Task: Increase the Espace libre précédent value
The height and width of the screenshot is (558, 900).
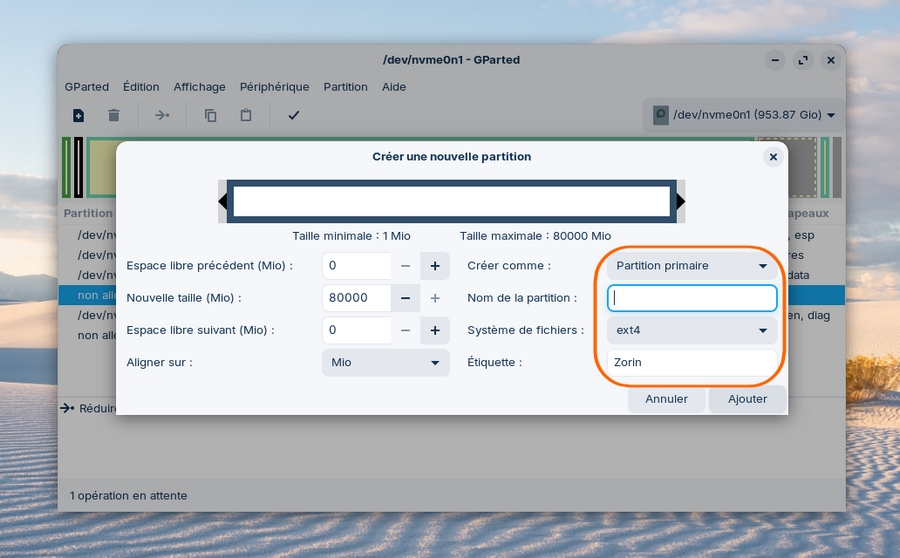Action: click(435, 266)
